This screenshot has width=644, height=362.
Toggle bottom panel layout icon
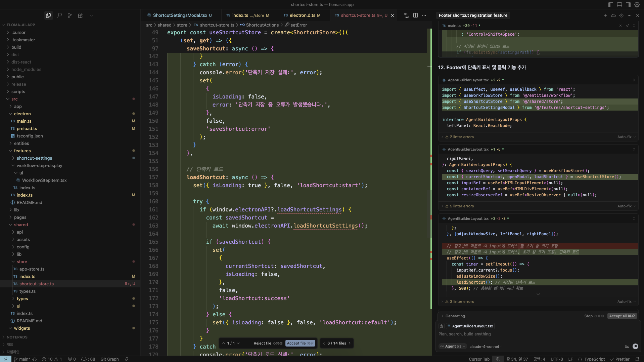point(619,5)
